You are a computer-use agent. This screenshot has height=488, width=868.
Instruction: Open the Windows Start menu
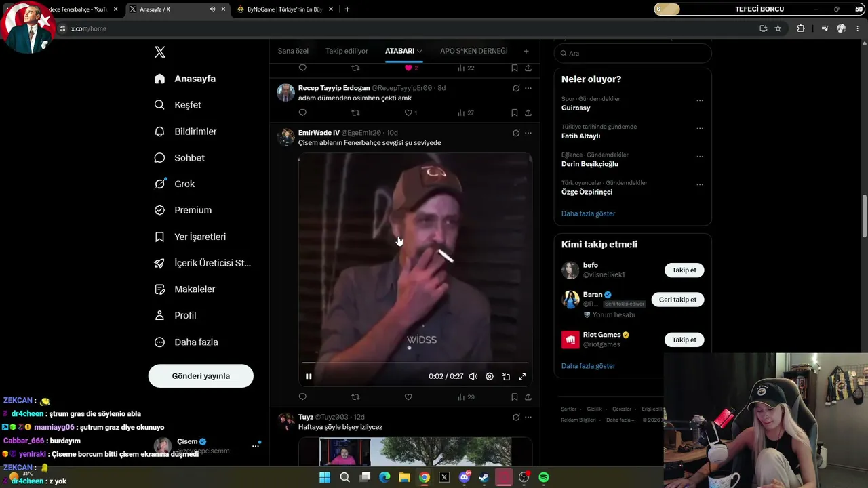point(325,477)
